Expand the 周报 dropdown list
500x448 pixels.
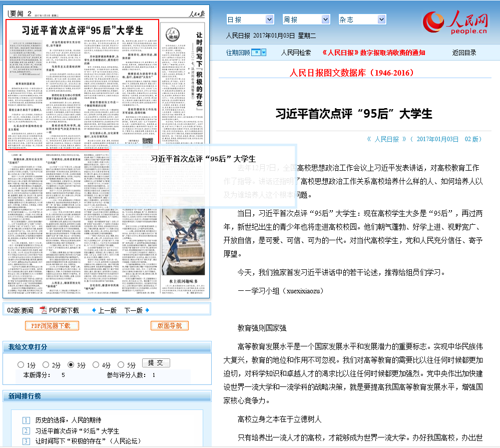point(306,20)
